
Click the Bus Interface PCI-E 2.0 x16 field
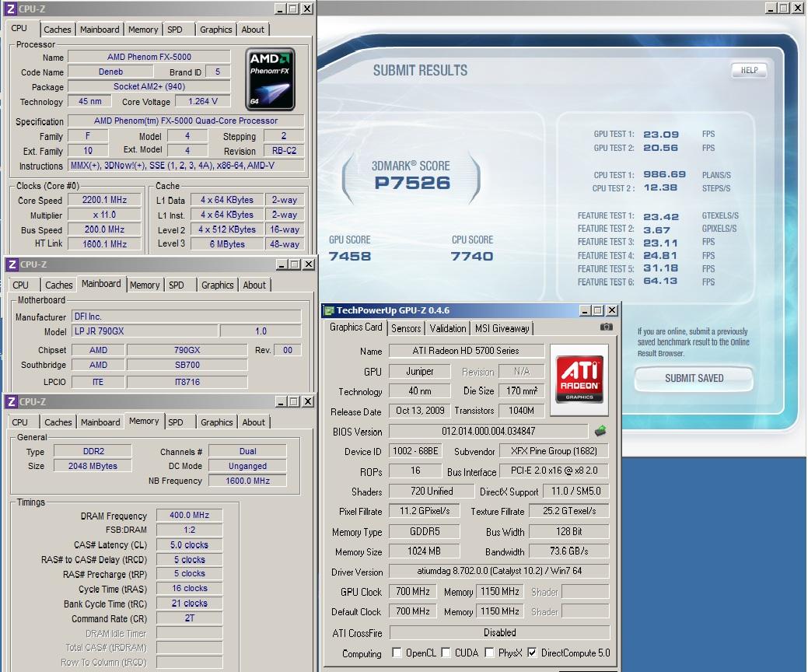554,471
